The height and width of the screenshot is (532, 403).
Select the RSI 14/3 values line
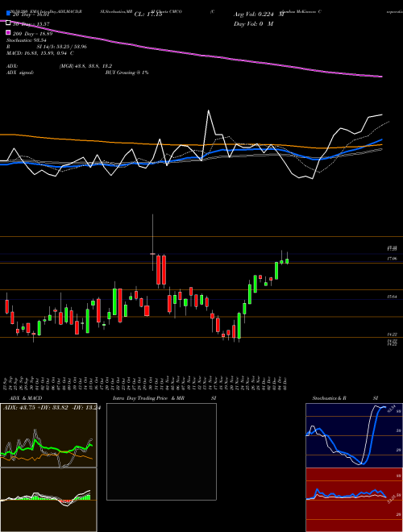point(47,47)
